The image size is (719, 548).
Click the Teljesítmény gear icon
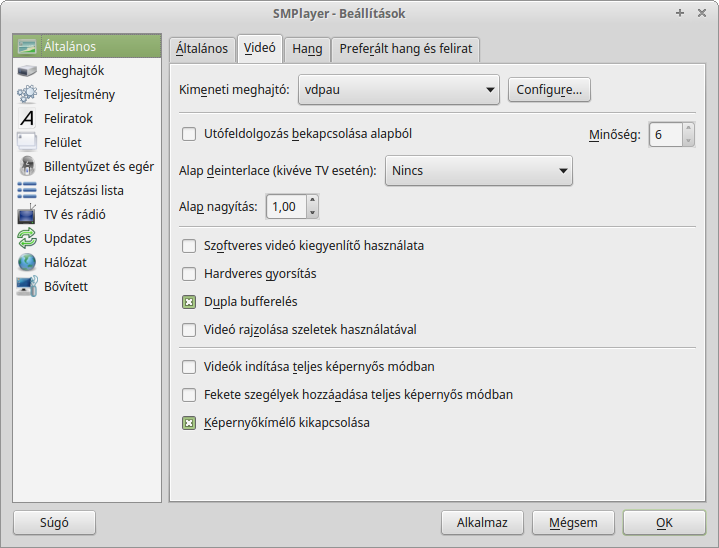click(27, 94)
